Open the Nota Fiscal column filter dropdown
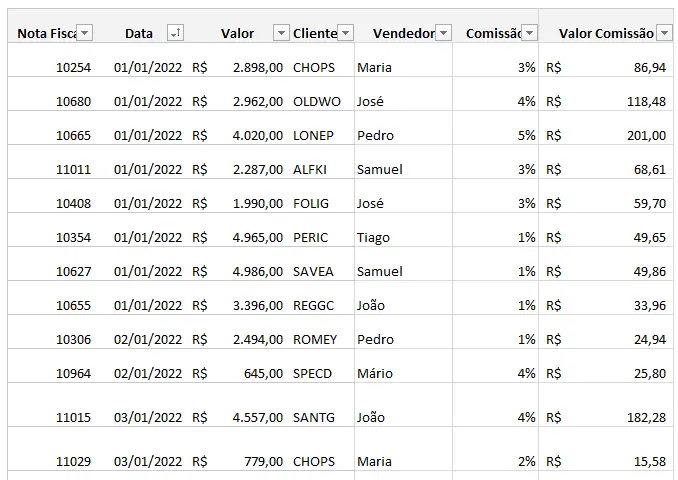678x480 pixels. (85, 33)
